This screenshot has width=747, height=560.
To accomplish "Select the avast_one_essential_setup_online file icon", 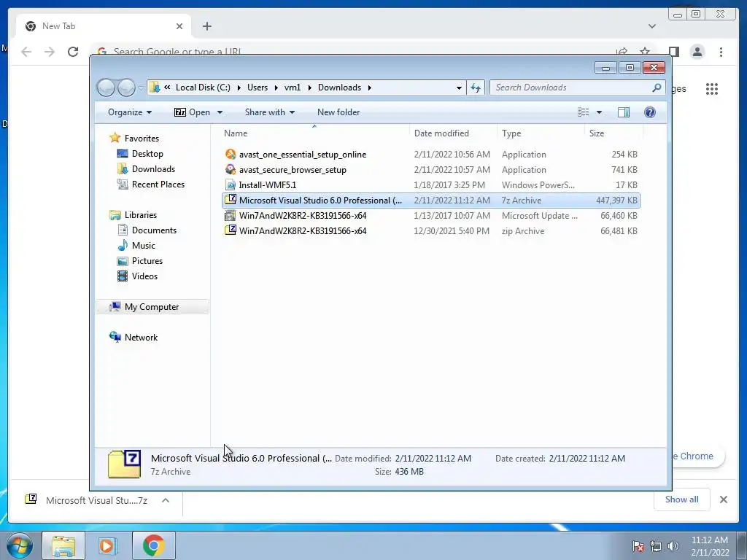I will (231, 155).
